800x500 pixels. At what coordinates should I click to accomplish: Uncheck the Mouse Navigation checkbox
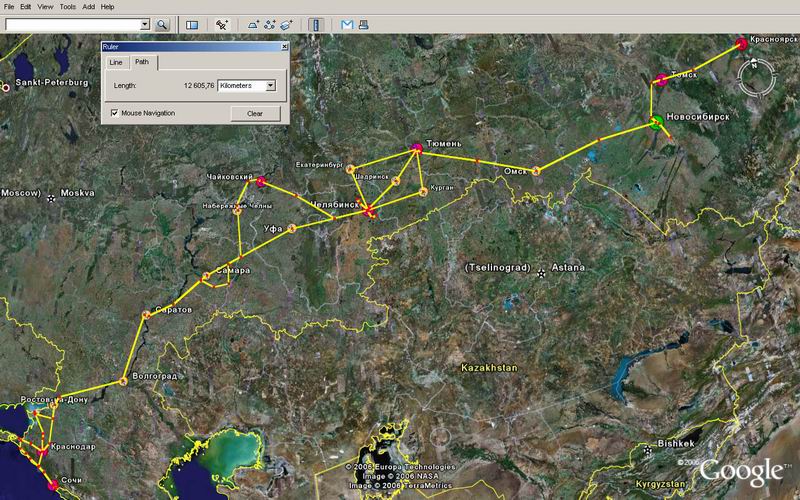(114, 113)
